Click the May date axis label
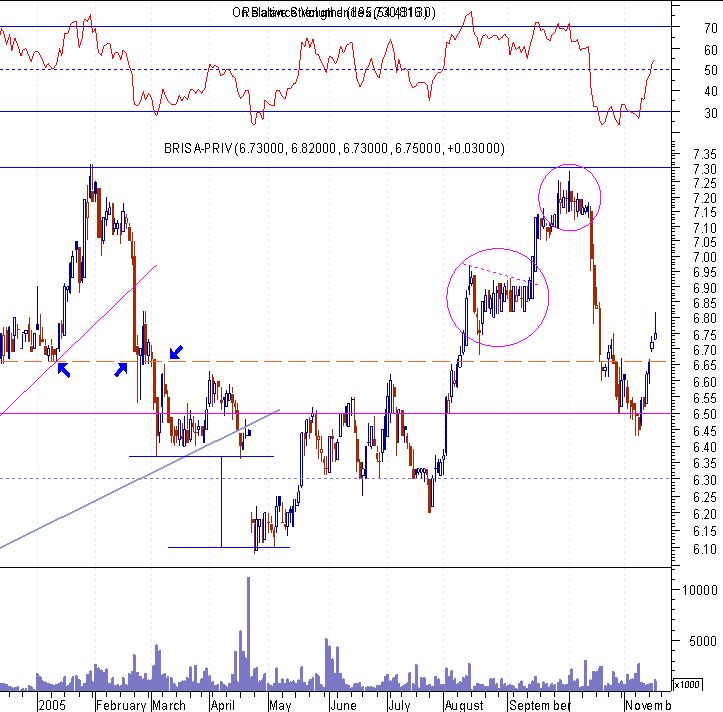The image size is (723, 712). pos(280,705)
